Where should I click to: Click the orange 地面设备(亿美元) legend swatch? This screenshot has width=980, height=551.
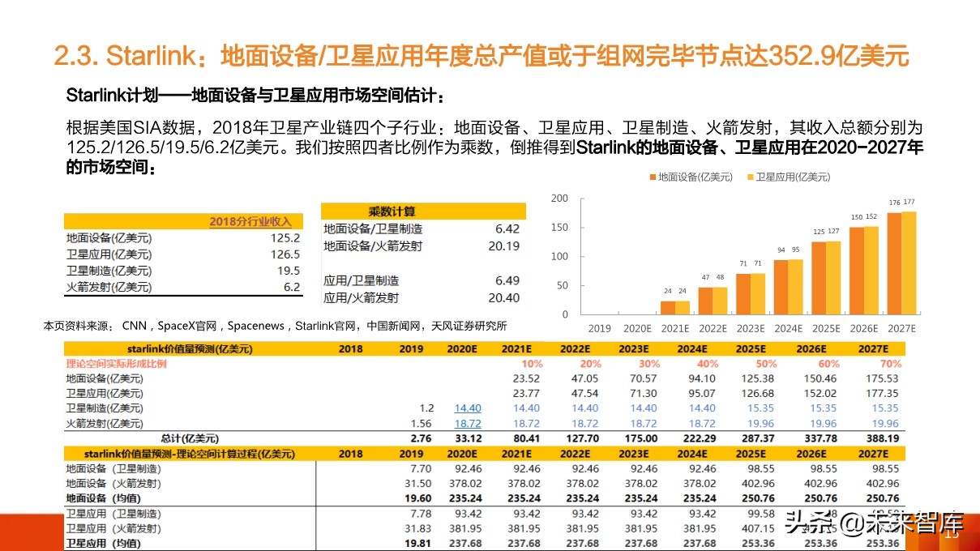pyautogui.click(x=653, y=177)
